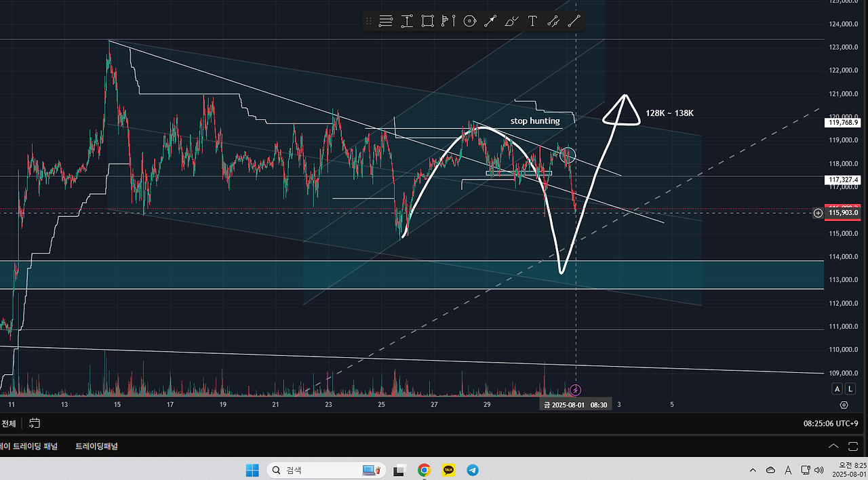This screenshot has width=868, height=480.
Task: Open timezone menu at 08:25:06 UTC+9
Action: tap(831, 423)
